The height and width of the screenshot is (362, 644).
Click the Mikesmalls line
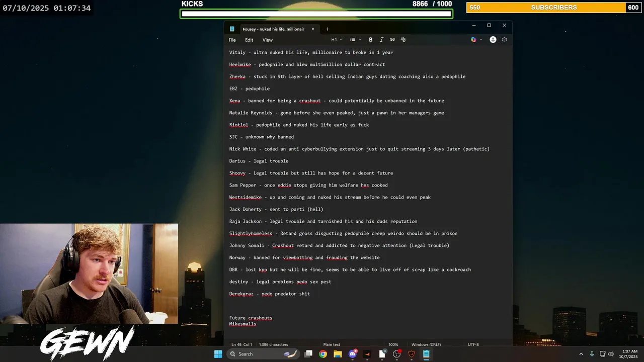click(x=243, y=324)
